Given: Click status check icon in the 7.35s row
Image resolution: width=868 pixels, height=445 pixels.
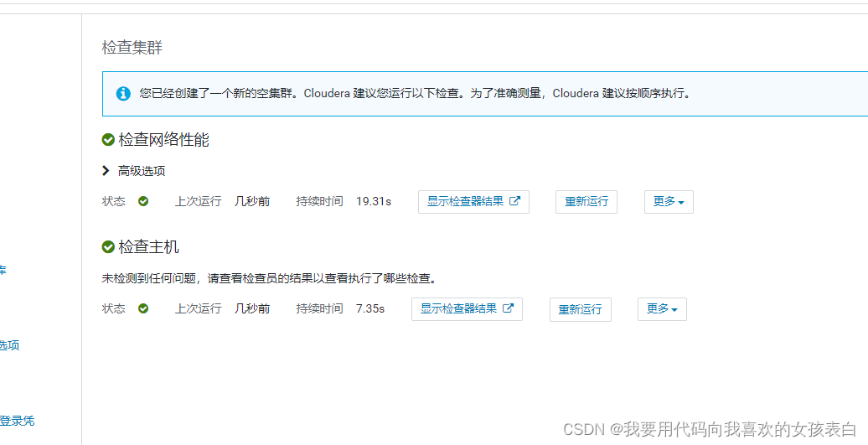Looking at the screenshot, I should coord(143,309).
